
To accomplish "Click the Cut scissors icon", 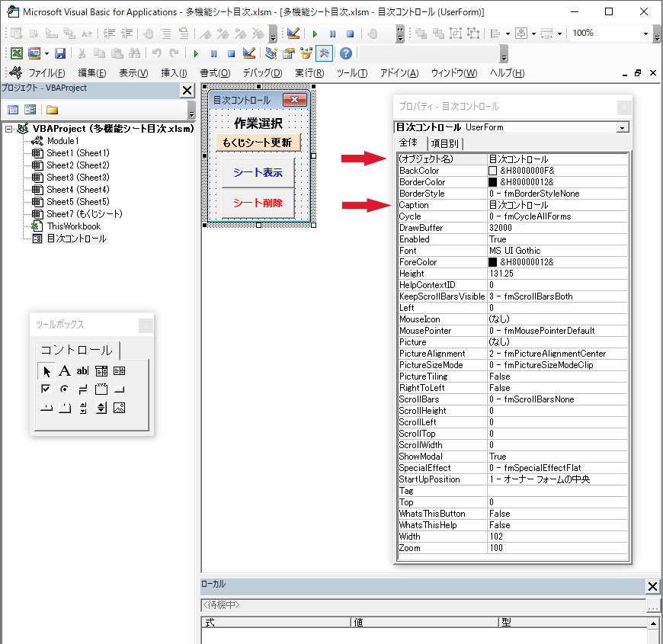I will point(82,53).
